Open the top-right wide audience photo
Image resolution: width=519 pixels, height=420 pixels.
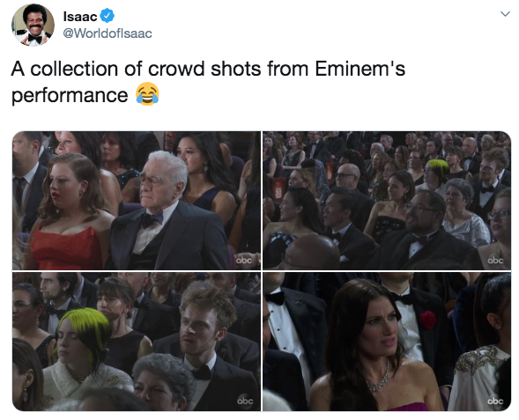[x=387, y=201]
